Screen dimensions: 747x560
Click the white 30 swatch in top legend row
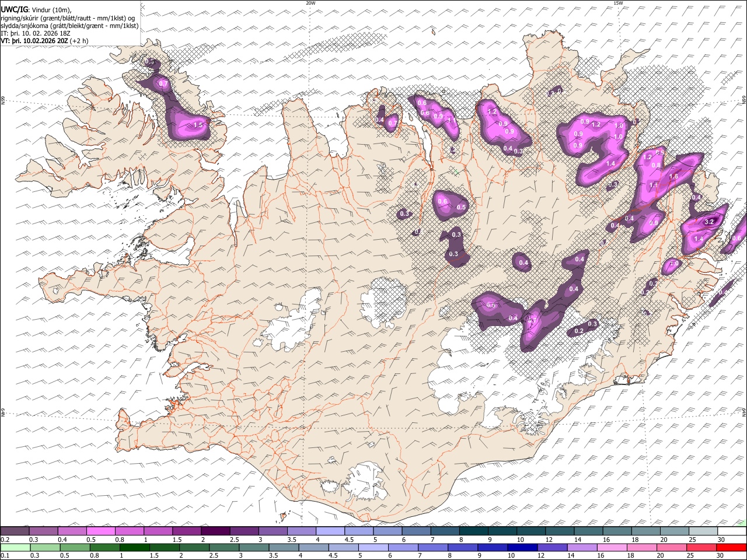[x=732, y=531]
